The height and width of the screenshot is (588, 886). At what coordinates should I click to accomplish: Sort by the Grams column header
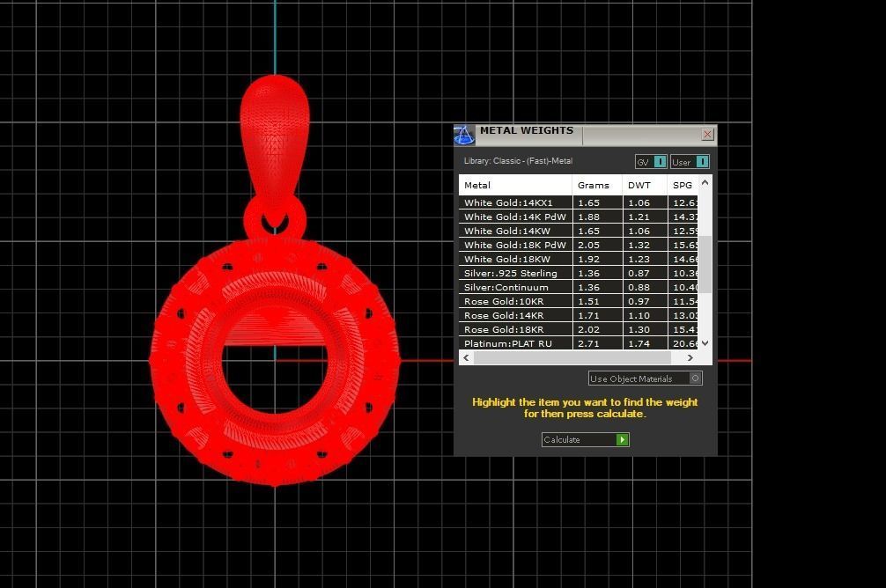[x=597, y=185]
